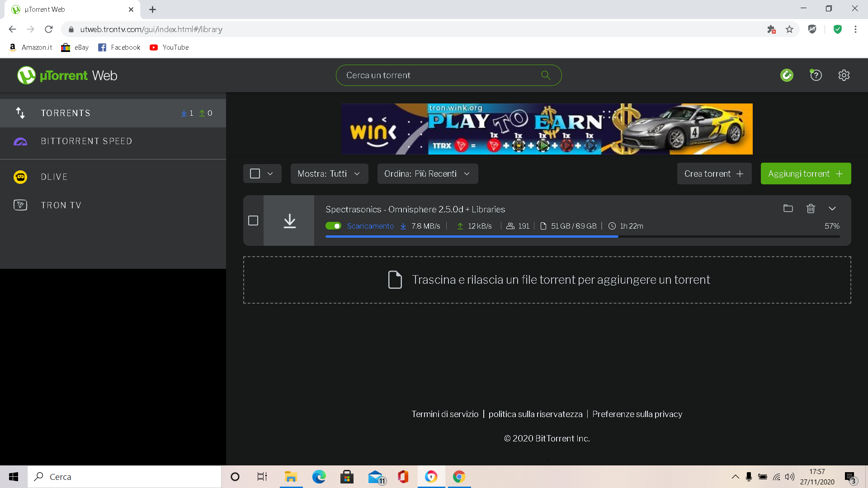Open the select-all dropdown arrow
The image size is (868, 488).
(270, 174)
